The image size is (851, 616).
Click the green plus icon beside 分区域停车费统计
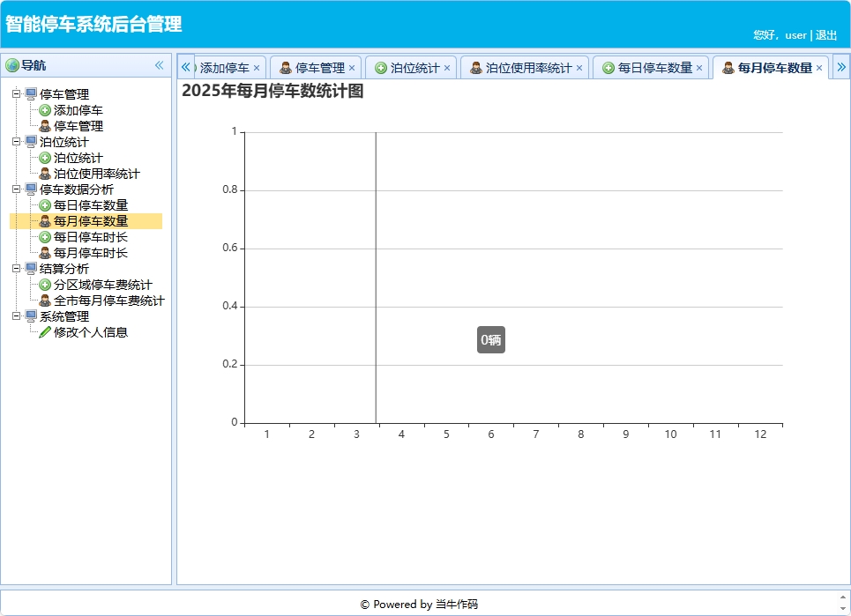click(45, 285)
